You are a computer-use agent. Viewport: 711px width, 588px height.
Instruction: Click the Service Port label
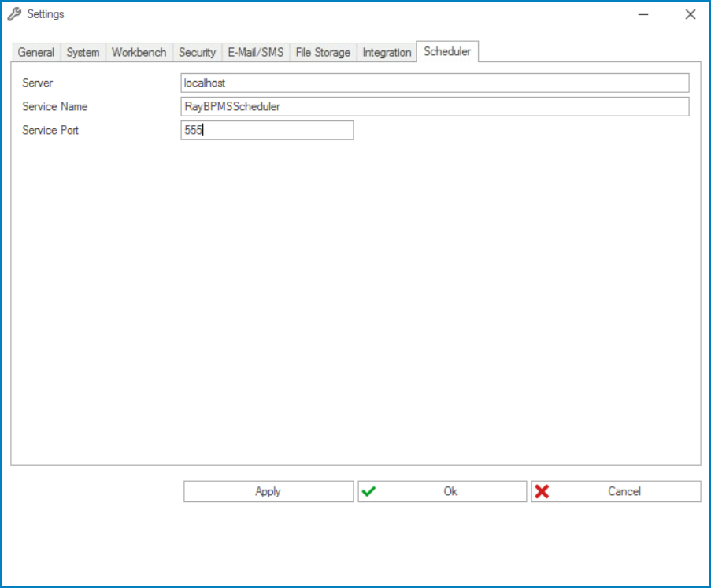point(50,130)
